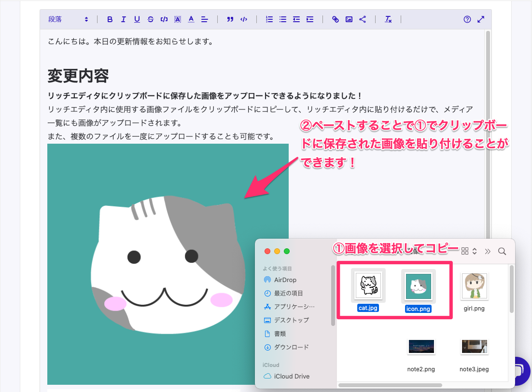Toggle underline formatting in the toolbar
Screen dimensions: 532x392
137,19
